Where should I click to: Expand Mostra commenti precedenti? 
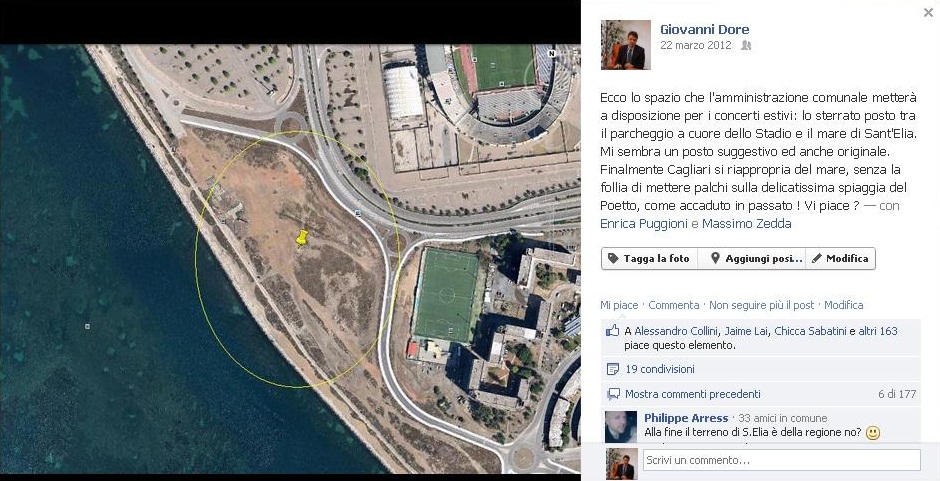693,394
